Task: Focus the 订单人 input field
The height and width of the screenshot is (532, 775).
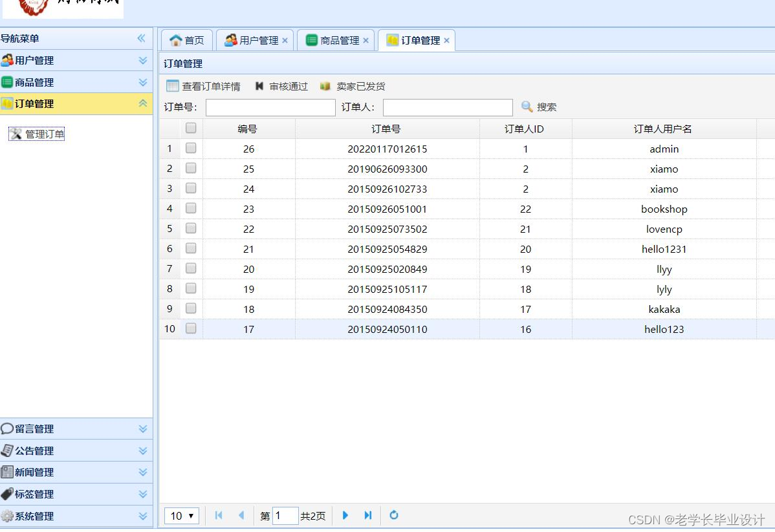Action: pos(448,107)
